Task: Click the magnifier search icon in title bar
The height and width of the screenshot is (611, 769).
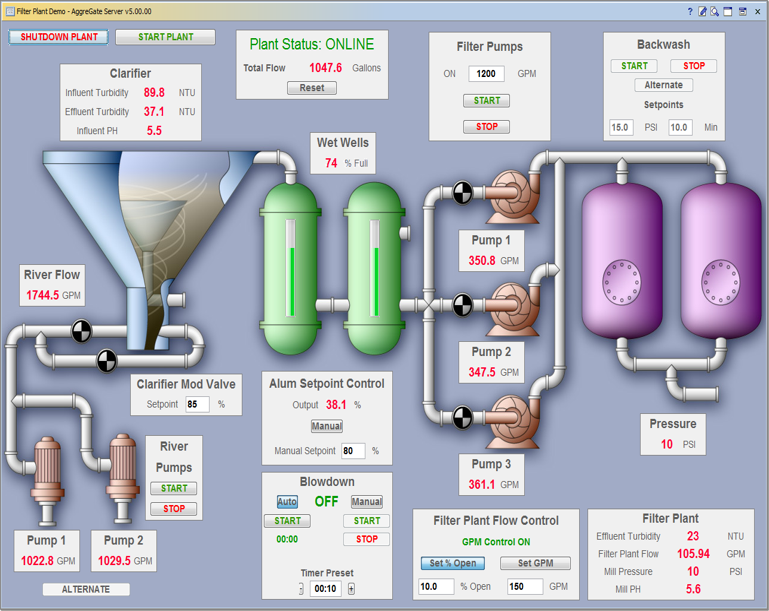Action: point(715,11)
